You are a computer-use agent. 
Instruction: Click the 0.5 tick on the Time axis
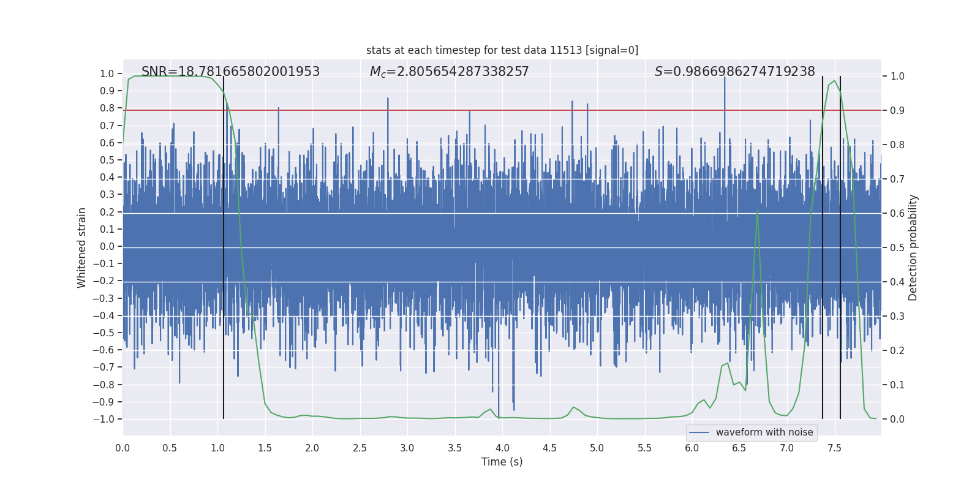click(170, 448)
